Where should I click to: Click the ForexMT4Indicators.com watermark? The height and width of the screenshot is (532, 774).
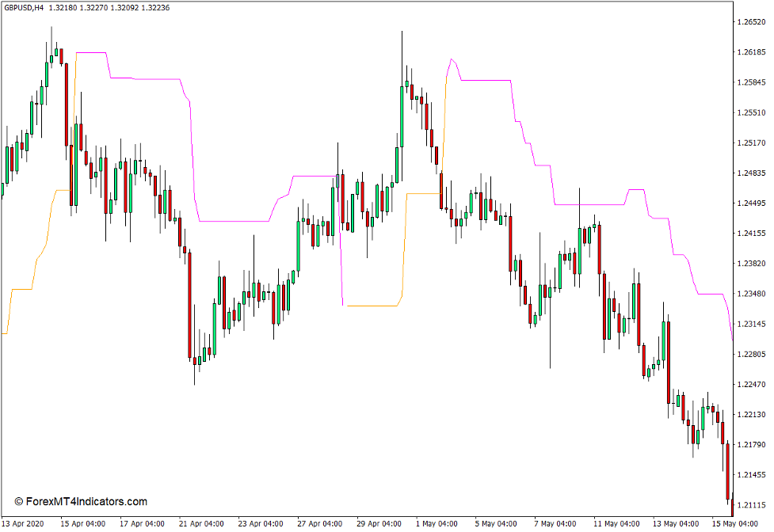click(81, 502)
